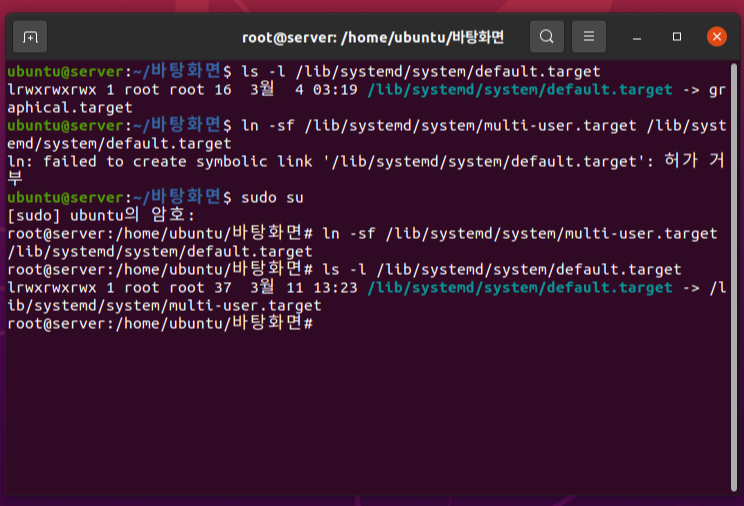Image resolution: width=744 pixels, height=506 pixels.
Task: Click the terminal's vertical scrollbar
Action: (x=734, y=278)
